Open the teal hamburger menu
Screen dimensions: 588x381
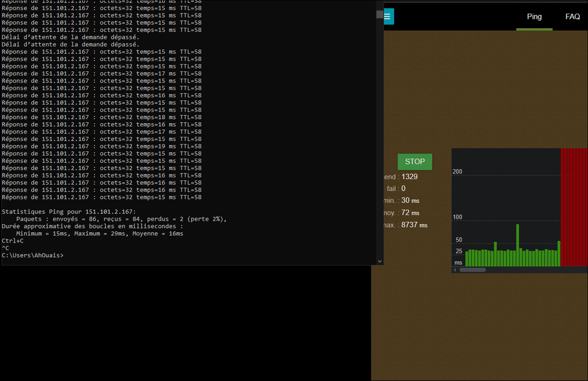click(388, 17)
